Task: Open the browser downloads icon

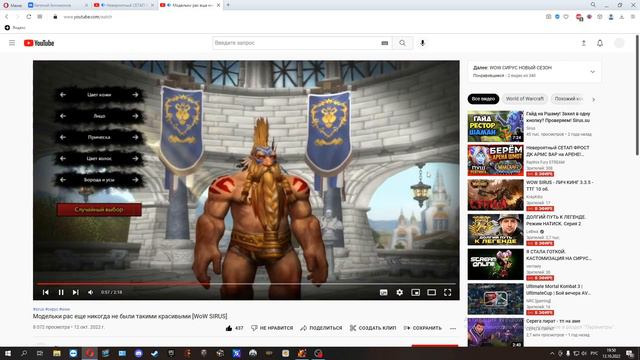Action: tap(622, 17)
